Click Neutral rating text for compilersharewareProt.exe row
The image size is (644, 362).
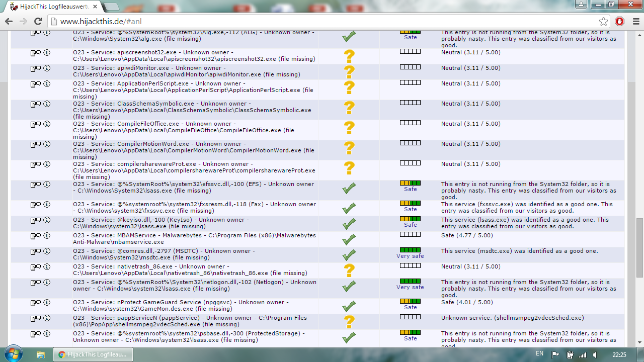(x=471, y=164)
